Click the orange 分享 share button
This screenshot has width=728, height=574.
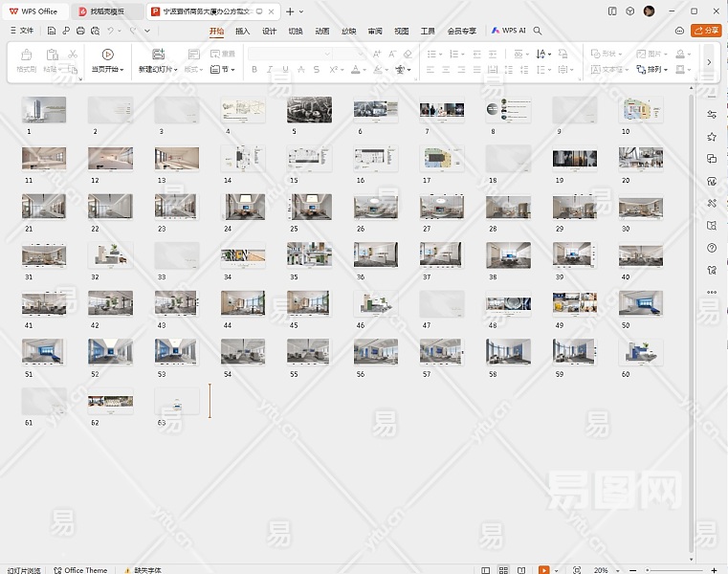tap(706, 31)
